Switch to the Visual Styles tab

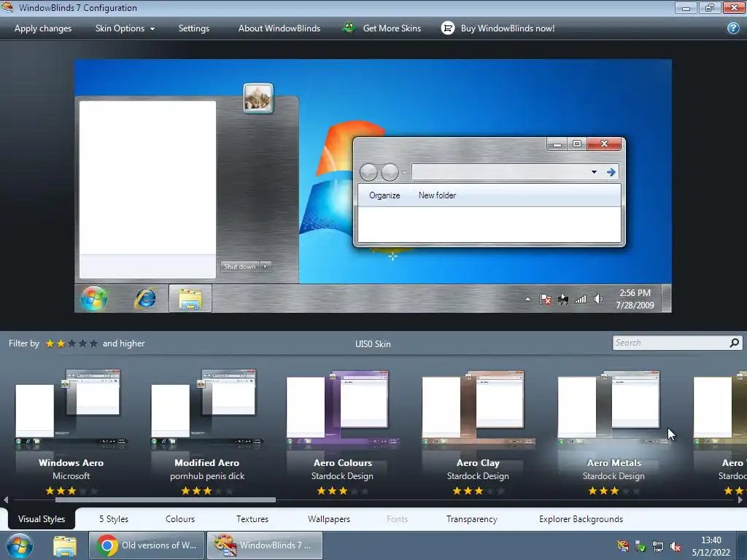(42, 519)
